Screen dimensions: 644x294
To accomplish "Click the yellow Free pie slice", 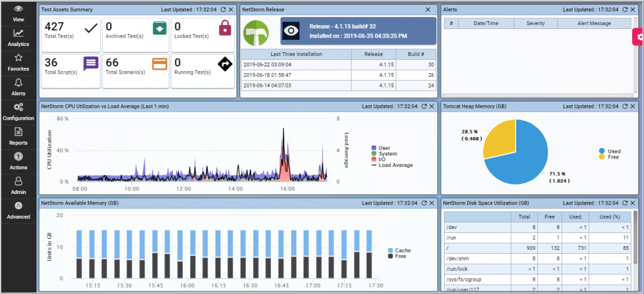I will point(501,138).
